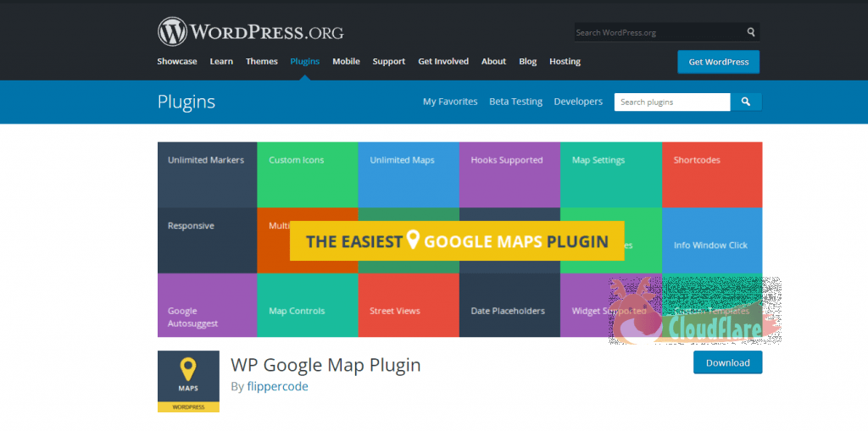Click the Unlimited Markers tile text
Viewport: 868px width, 431px height.
206,160
